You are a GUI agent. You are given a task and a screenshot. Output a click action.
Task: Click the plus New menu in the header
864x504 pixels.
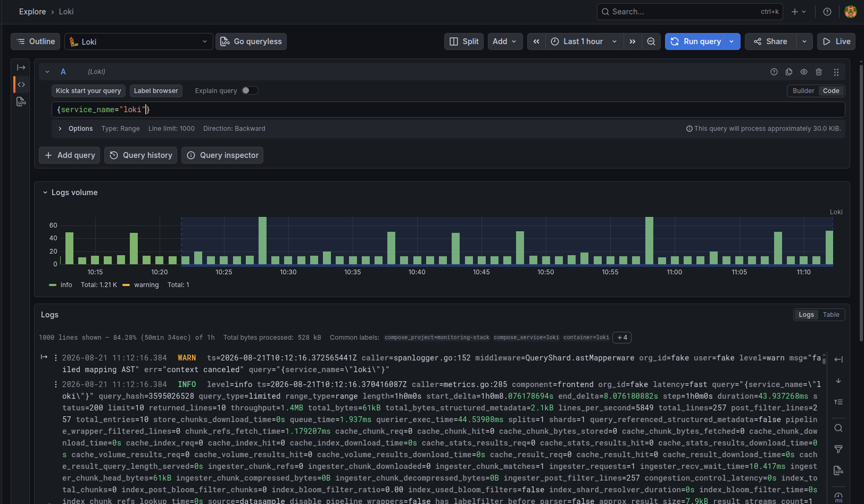tap(799, 12)
